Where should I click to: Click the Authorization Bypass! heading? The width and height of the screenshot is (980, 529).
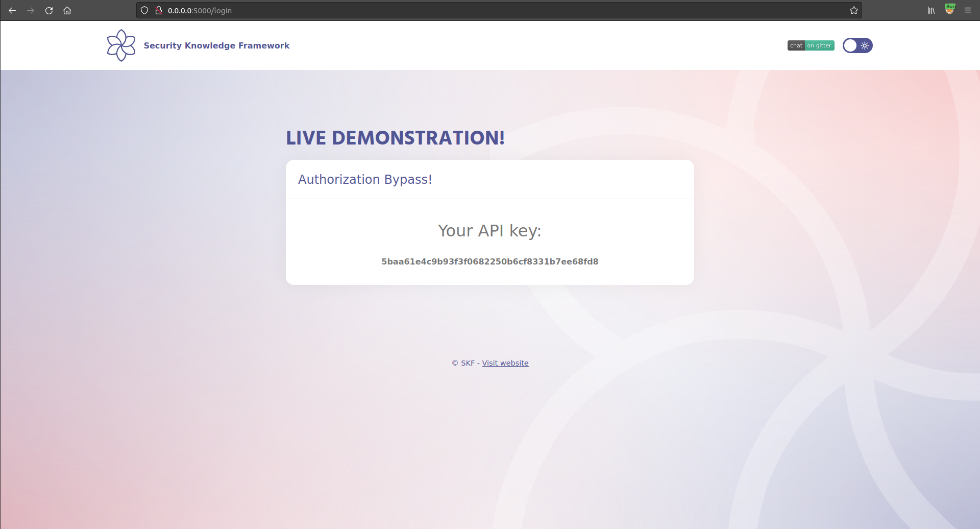(x=365, y=180)
